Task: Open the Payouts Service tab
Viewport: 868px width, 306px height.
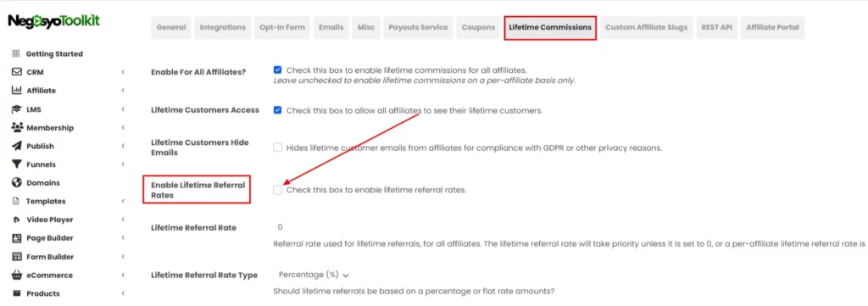Action: [x=418, y=27]
